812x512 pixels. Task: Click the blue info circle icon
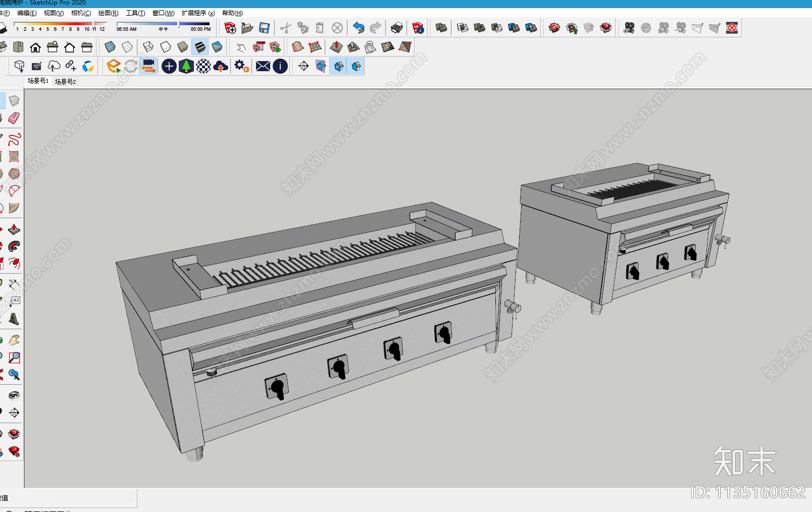click(280, 66)
